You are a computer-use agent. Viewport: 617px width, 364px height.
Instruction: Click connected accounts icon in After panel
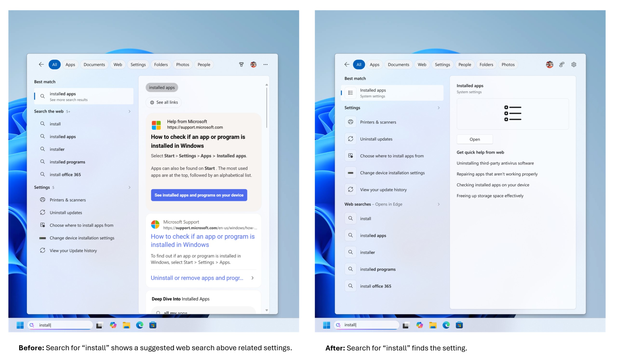(562, 65)
